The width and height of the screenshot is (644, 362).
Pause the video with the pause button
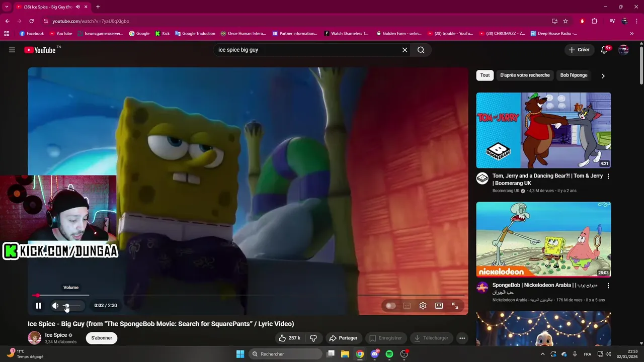click(38, 305)
